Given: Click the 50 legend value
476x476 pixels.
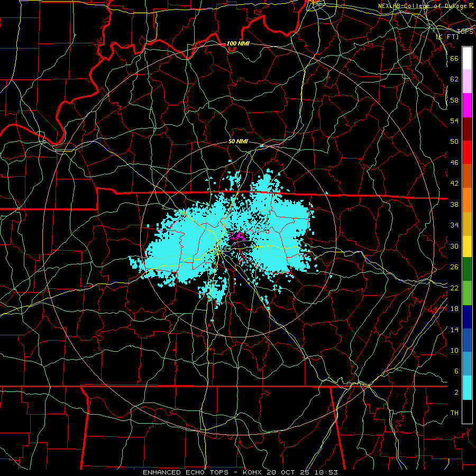Looking at the screenshot, I should pyautogui.click(x=454, y=141).
